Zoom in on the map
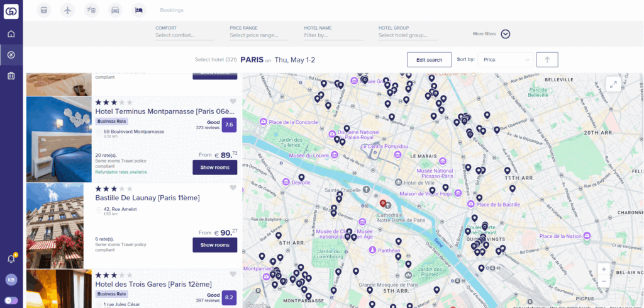This screenshot has height=308, width=644. (x=604, y=268)
